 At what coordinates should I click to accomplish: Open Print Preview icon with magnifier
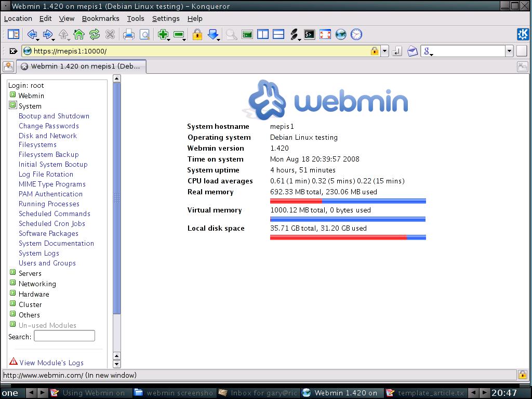[x=144, y=34]
